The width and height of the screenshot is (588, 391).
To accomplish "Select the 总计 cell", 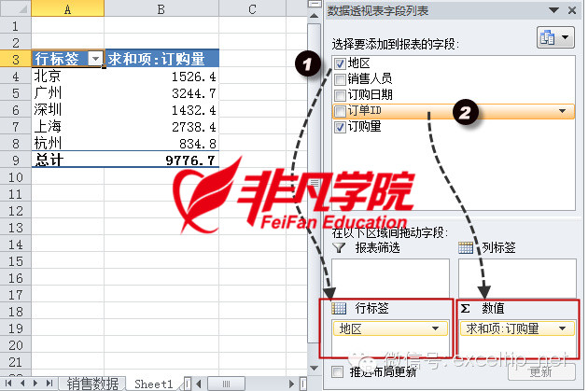I will [x=67, y=161].
